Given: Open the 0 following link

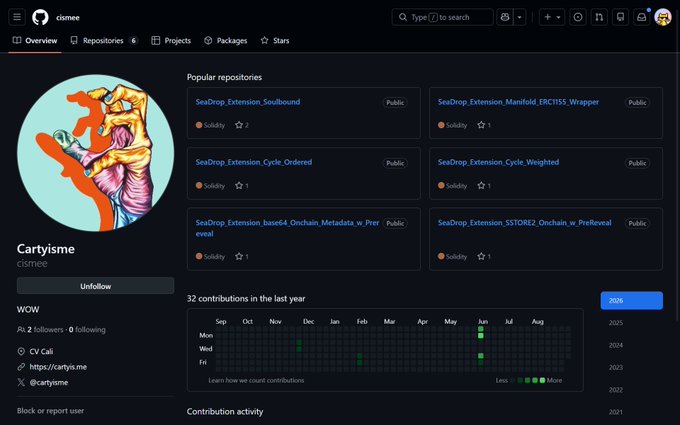Looking at the screenshot, I should 87,330.
